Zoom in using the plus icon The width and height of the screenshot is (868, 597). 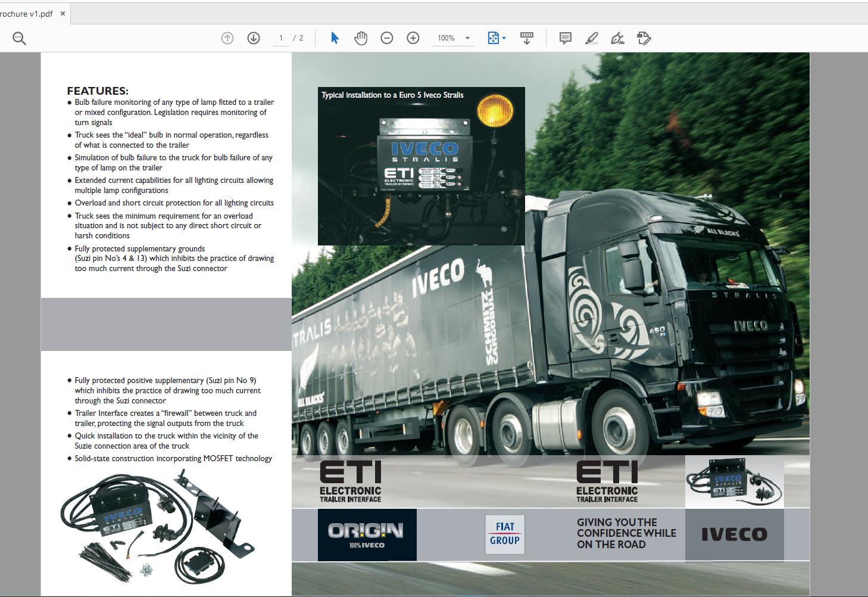click(413, 38)
